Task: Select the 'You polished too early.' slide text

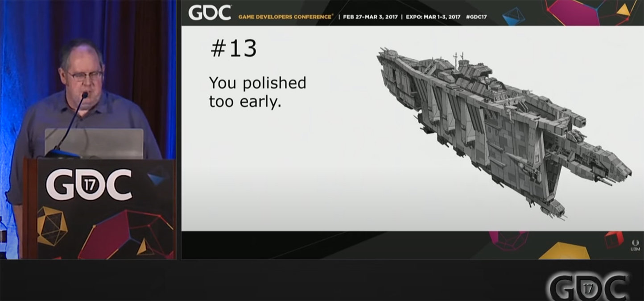Action: click(x=257, y=92)
